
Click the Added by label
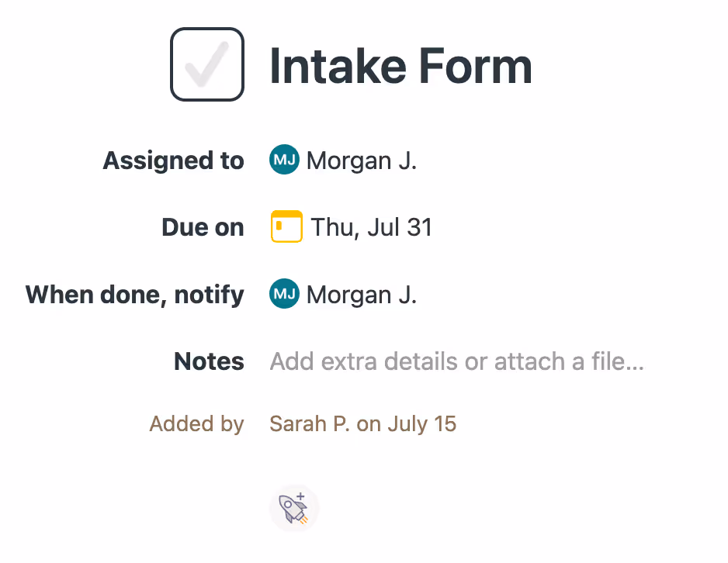pyautogui.click(x=196, y=423)
